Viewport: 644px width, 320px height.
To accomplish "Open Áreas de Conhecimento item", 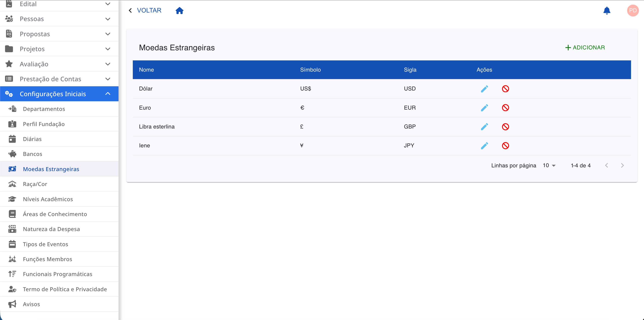I will pyautogui.click(x=59, y=214).
